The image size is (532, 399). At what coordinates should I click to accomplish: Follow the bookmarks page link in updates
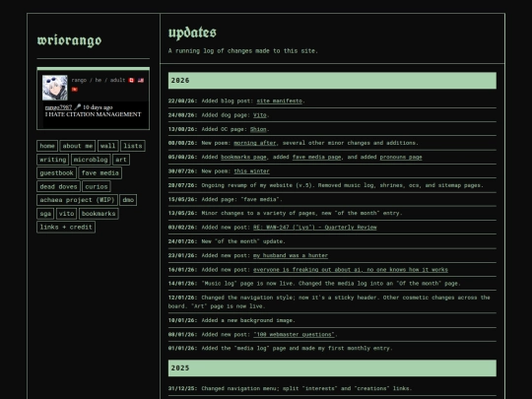pyautogui.click(x=243, y=157)
